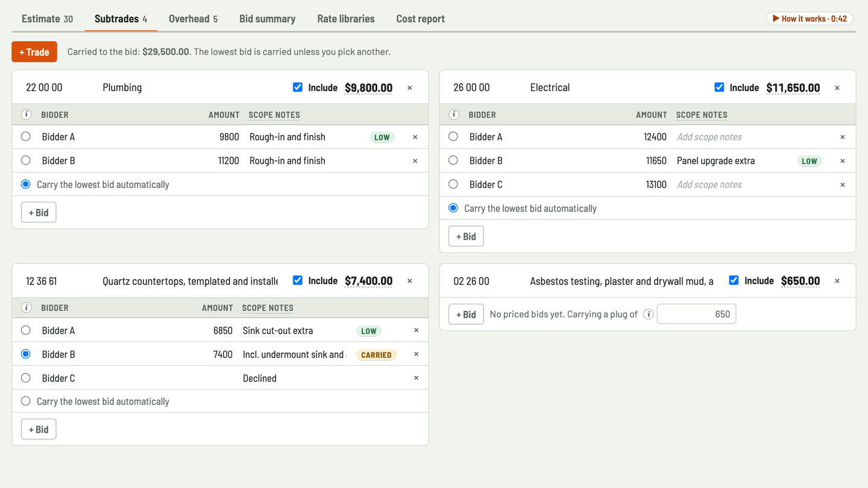868x488 pixels.
Task: Select Plumbing Bidder B radio button
Action: pos(25,160)
